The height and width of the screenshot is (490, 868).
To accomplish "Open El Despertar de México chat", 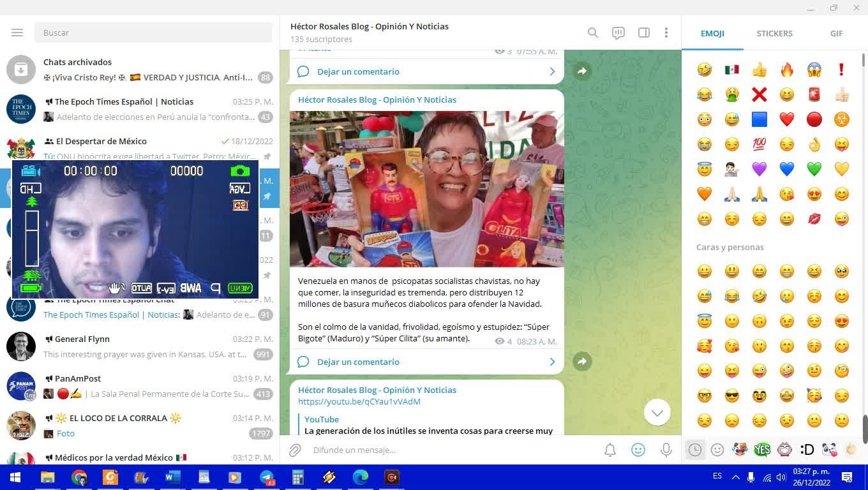I will point(140,149).
